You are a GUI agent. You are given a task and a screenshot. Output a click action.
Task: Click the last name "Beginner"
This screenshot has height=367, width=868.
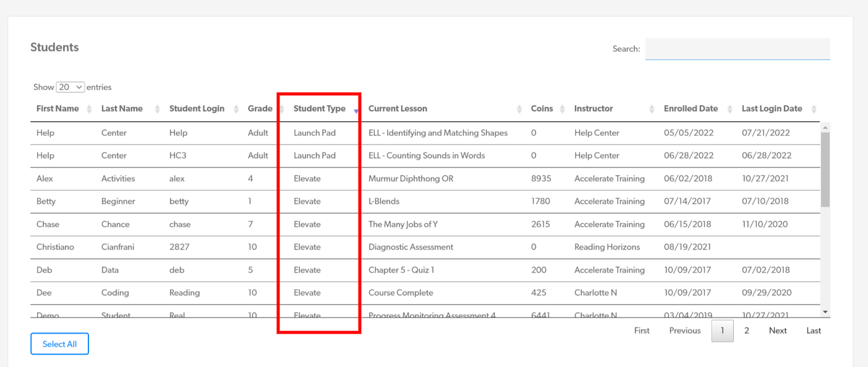118,201
